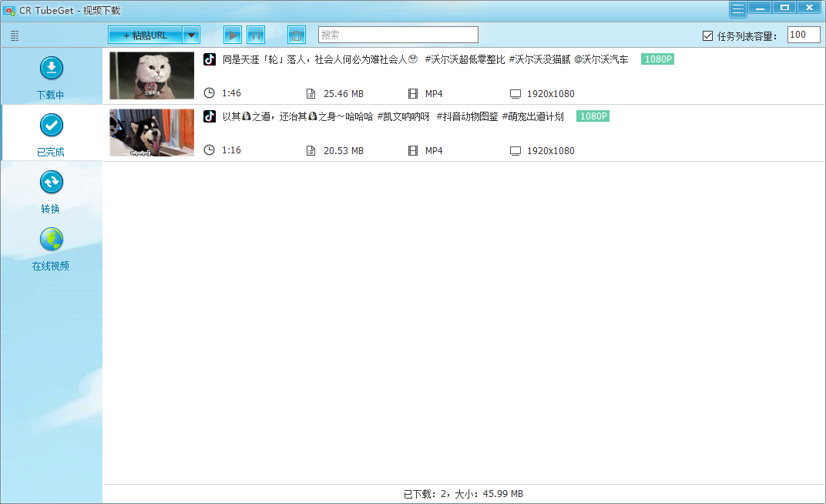
Task: Click TikTok icon of the cat video
Action: 210,59
